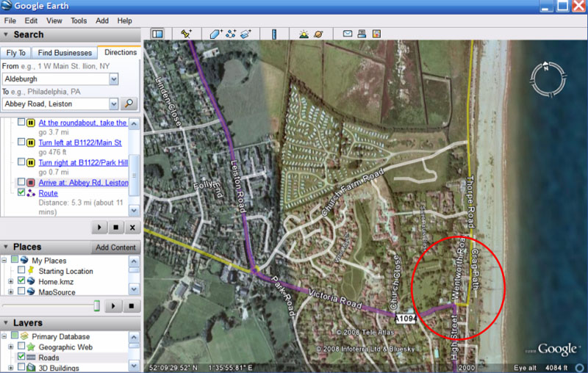The image size is (588, 373).
Task: View in Google Maps icon
Action: pos(376,34)
